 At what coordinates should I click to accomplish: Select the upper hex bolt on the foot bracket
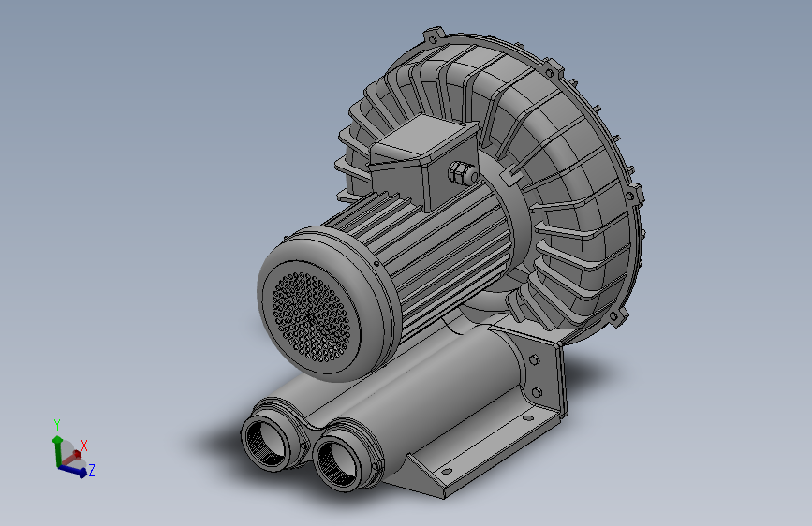(x=535, y=358)
